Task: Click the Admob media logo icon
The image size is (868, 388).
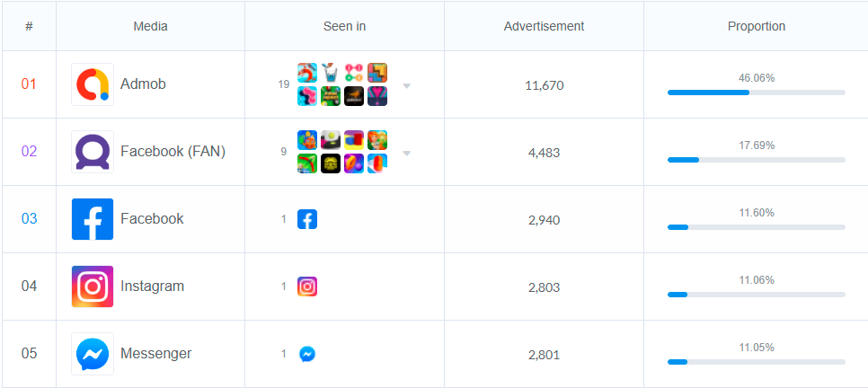Action: click(92, 84)
